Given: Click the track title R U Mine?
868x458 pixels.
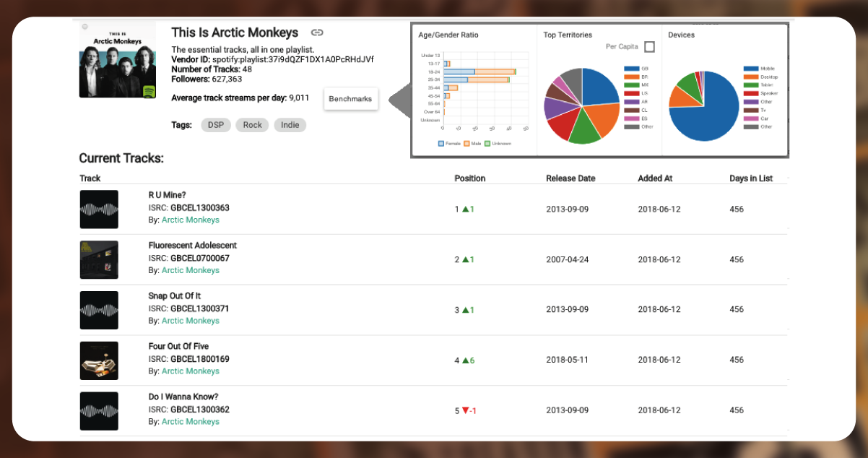Looking at the screenshot, I should point(168,195).
